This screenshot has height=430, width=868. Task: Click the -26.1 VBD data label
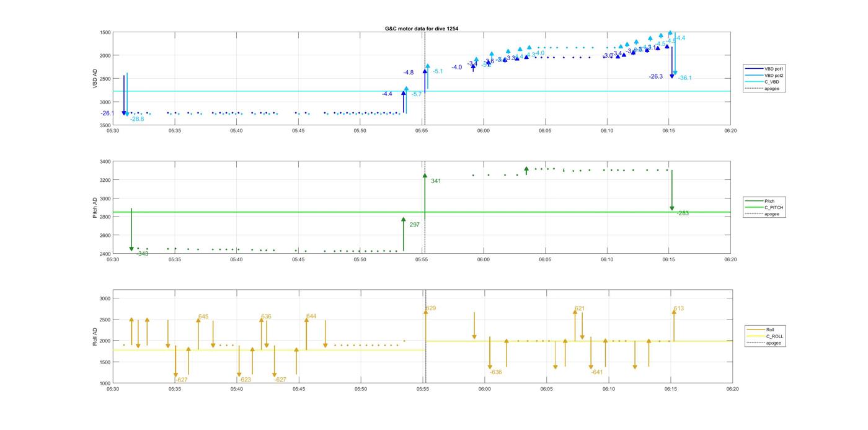click(x=107, y=114)
